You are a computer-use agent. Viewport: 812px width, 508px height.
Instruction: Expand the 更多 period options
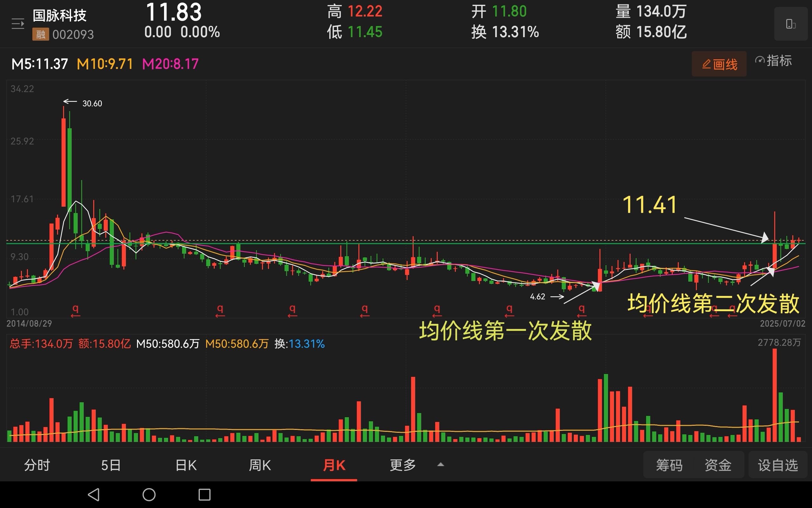point(403,465)
